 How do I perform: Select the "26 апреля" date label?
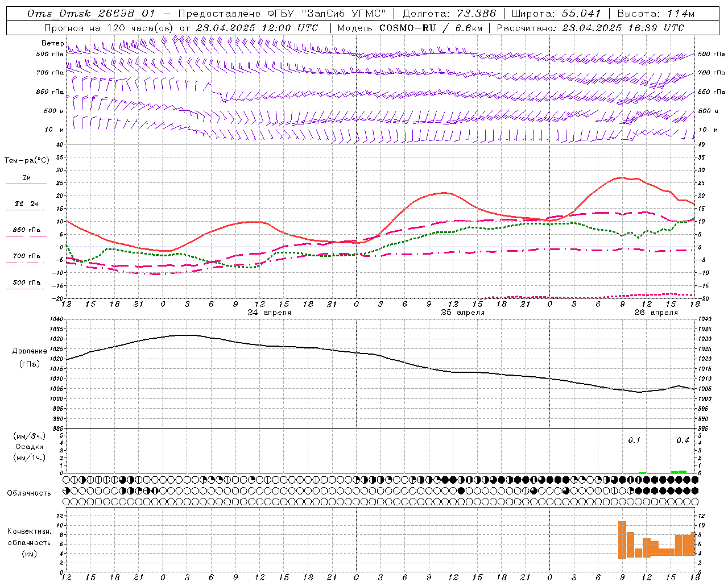click(x=656, y=312)
